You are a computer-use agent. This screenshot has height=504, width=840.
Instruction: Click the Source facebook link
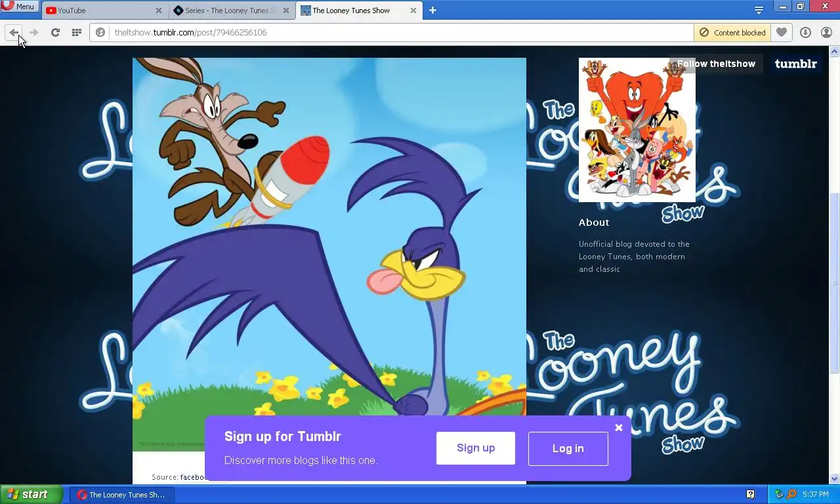[194, 477]
